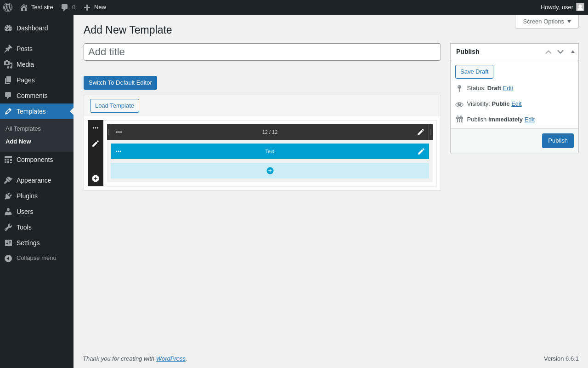Viewport: 588px width, 368px height.
Task: Focus the Add title field
Action: click(x=262, y=52)
